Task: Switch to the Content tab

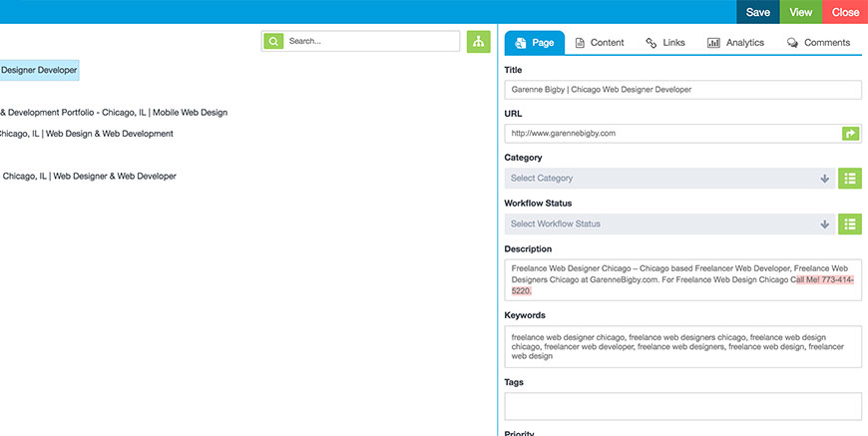Action: pos(599,43)
